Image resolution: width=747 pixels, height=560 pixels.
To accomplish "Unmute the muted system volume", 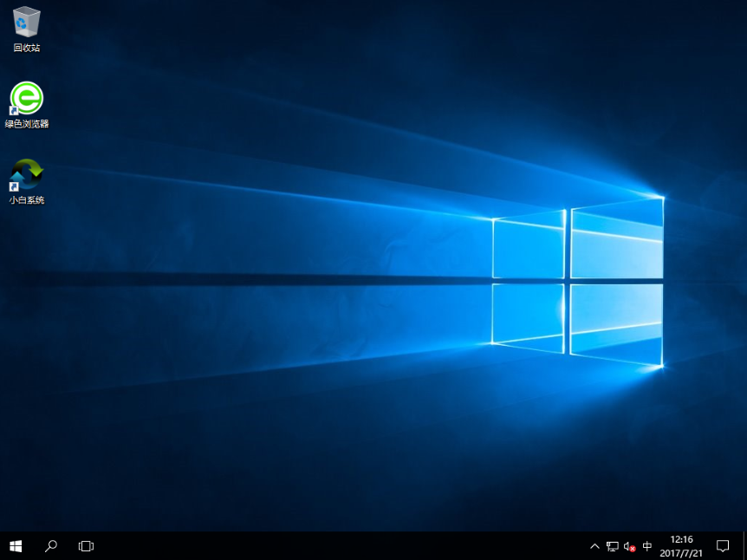I will coord(627,546).
